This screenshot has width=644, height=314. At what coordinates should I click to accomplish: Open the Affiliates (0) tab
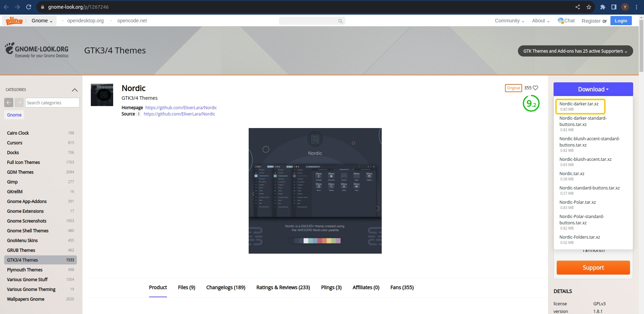click(x=366, y=287)
